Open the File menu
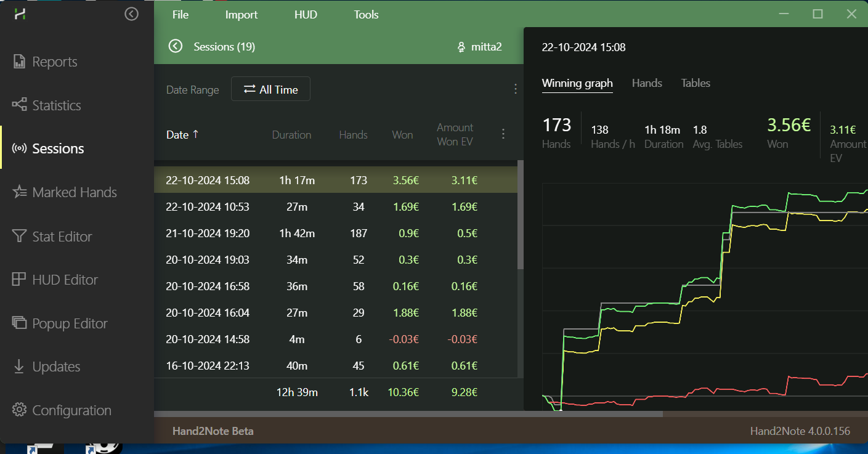 tap(180, 15)
